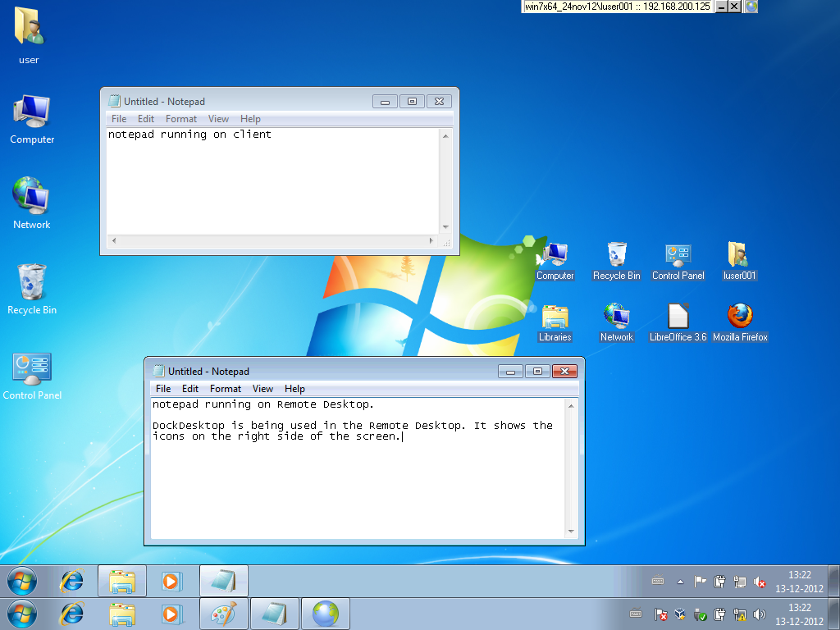Open File menu in the client Notepad
The width and height of the screenshot is (840, 630).
coord(119,119)
